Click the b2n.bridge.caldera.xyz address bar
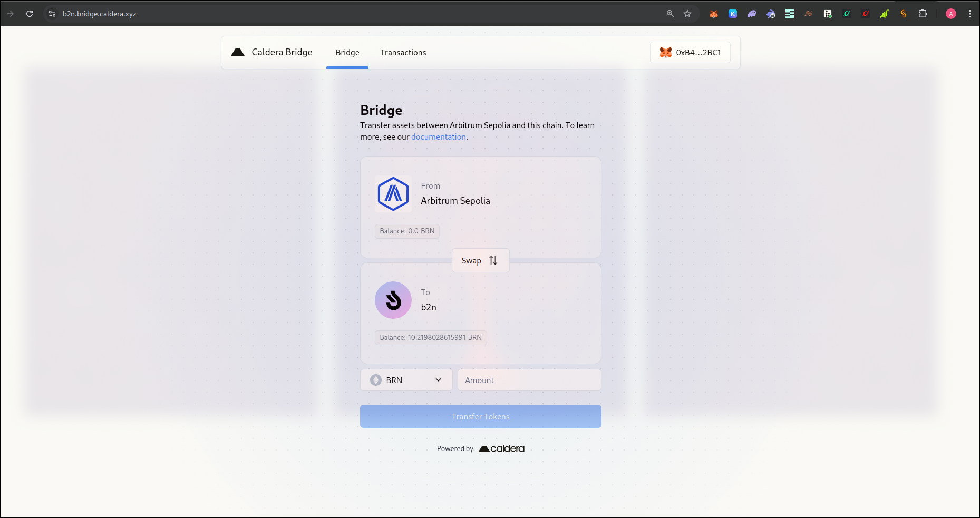 [x=100, y=14]
